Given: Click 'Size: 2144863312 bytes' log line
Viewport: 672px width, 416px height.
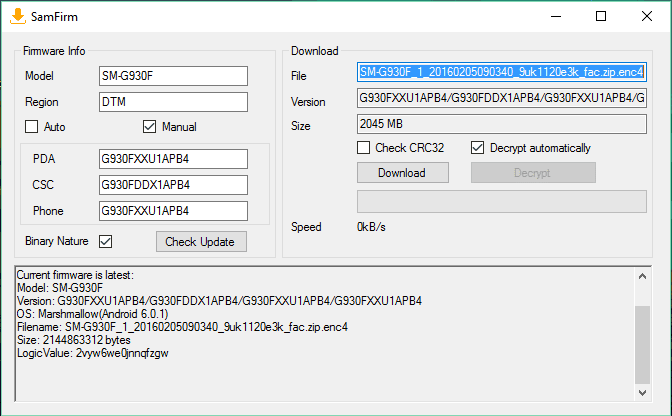Looking at the screenshot, I should point(74,340).
